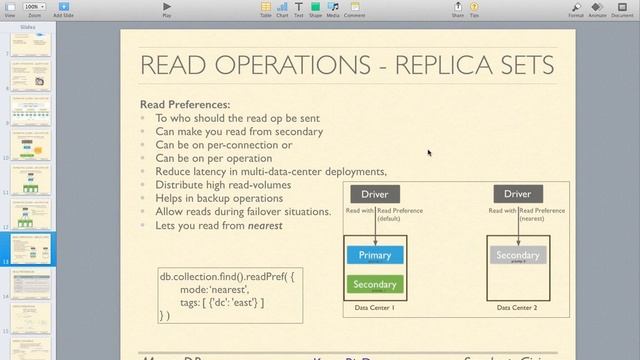640x360 pixels.
Task: Click bullet 'Distribute high read-volumes'
Action: tap(223, 185)
